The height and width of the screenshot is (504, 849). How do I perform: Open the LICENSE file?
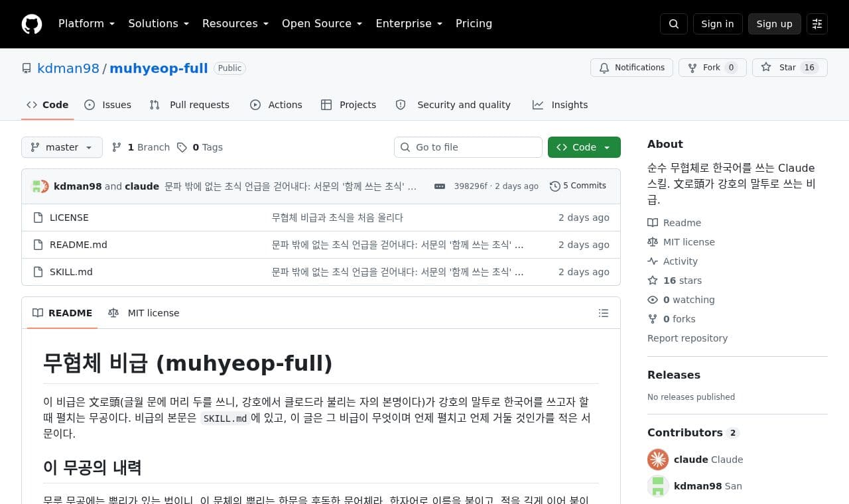(x=69, y=218)
